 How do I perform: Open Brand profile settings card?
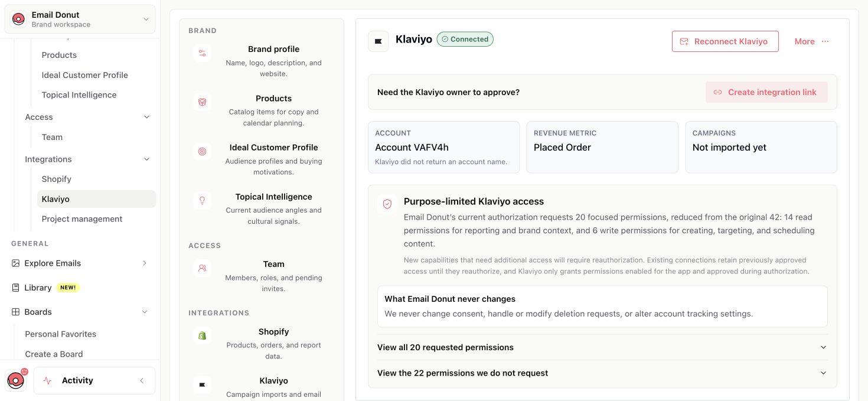coord(262,61)
